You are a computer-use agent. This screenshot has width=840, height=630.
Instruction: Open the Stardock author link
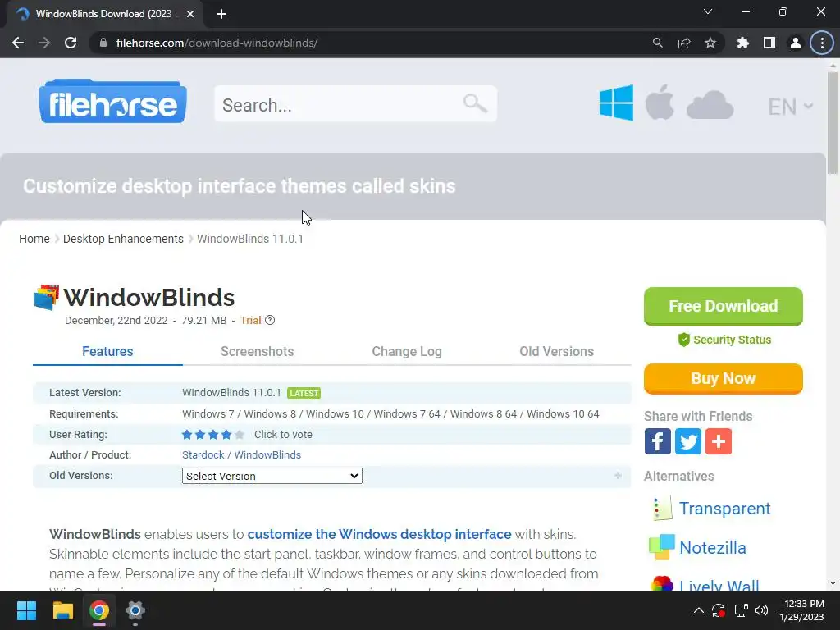[x=203, y=454]
